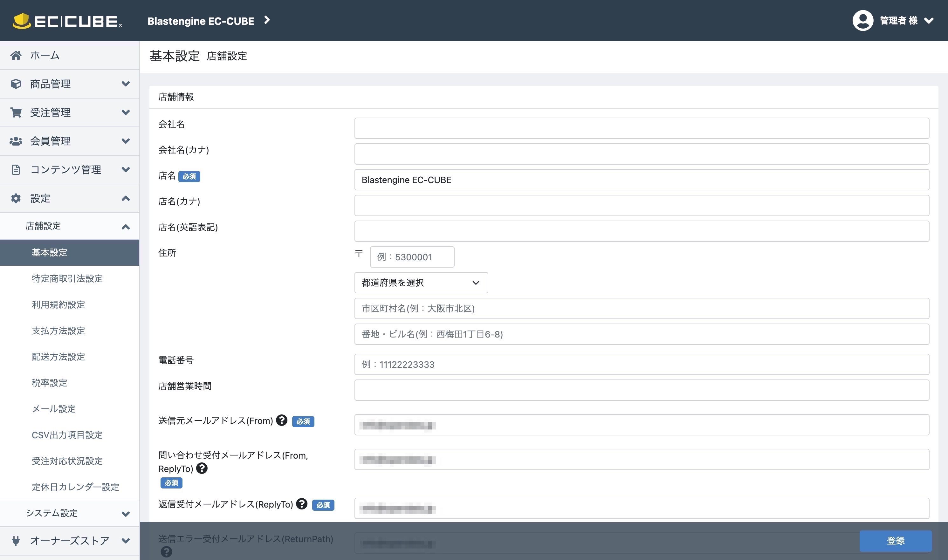Go to 税率設定 page
Image resolution: width=948 pixels, height=560 pixels.
click(x=50, y=383)
